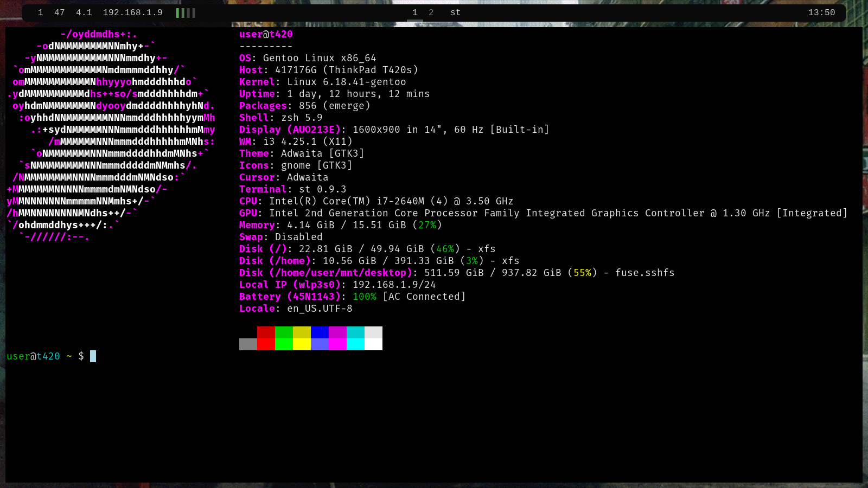Click the "WM: i3 4.25.1 (X11)" line

296,142
